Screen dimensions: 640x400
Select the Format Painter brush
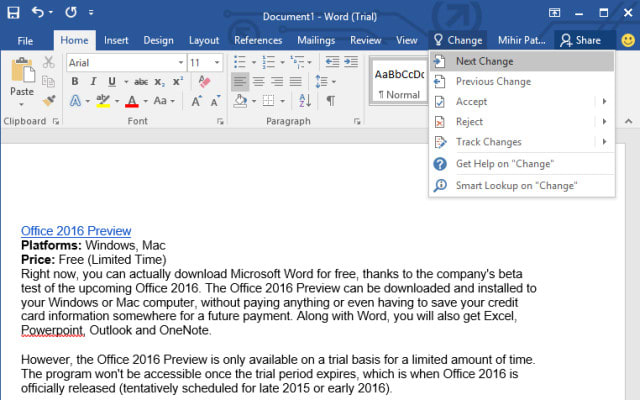pos(49,100)
